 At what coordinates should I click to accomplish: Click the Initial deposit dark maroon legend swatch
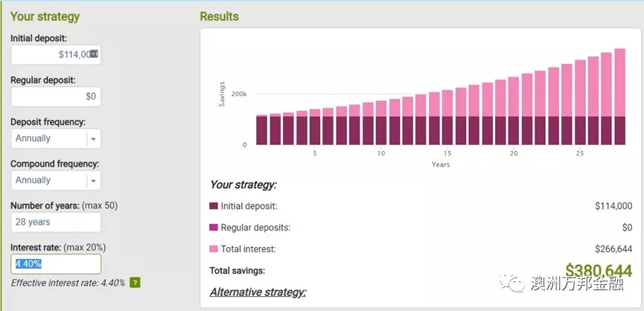[213, 206]
